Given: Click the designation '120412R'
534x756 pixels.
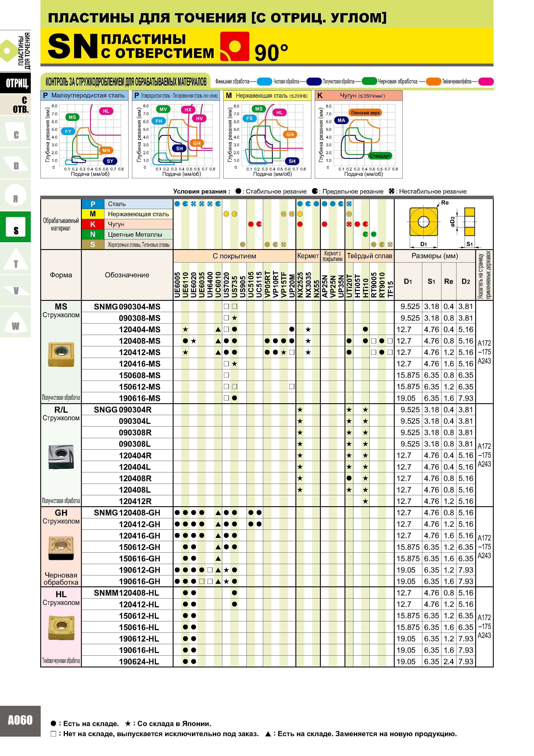Looking at the screenshot, I should [135, 501].
